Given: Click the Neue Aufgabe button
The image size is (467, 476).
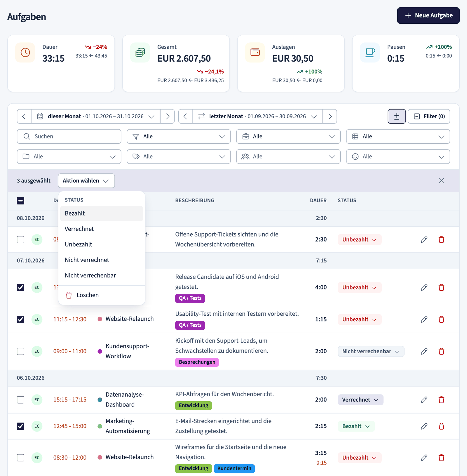Looking at the screenshot, I should 428,15.
